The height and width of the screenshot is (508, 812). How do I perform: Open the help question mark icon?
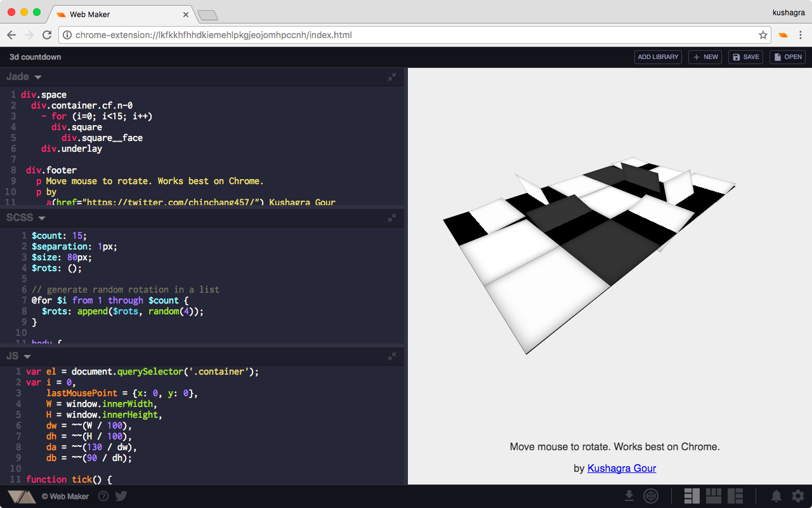coord(103,496)
